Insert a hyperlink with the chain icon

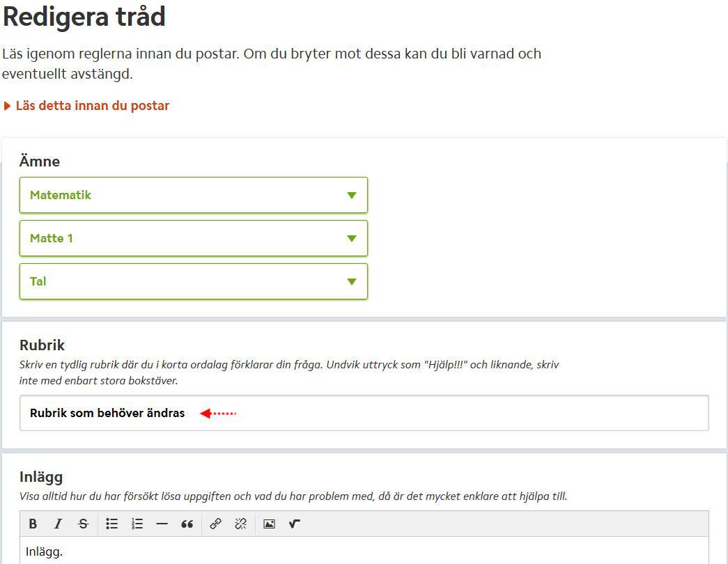click(x=216, y=524)
